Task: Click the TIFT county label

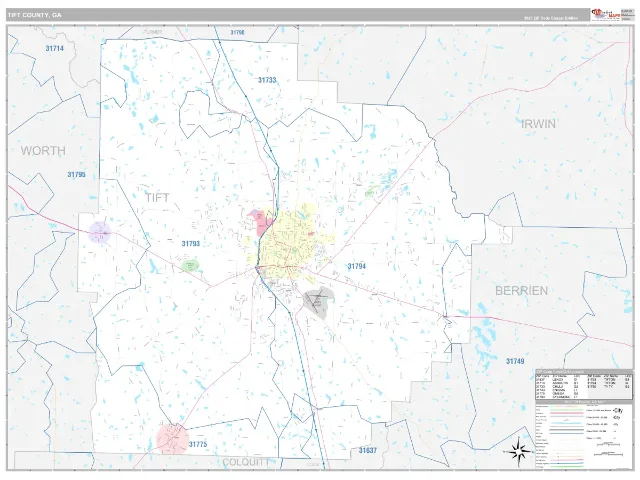Action: click(157, 198)
